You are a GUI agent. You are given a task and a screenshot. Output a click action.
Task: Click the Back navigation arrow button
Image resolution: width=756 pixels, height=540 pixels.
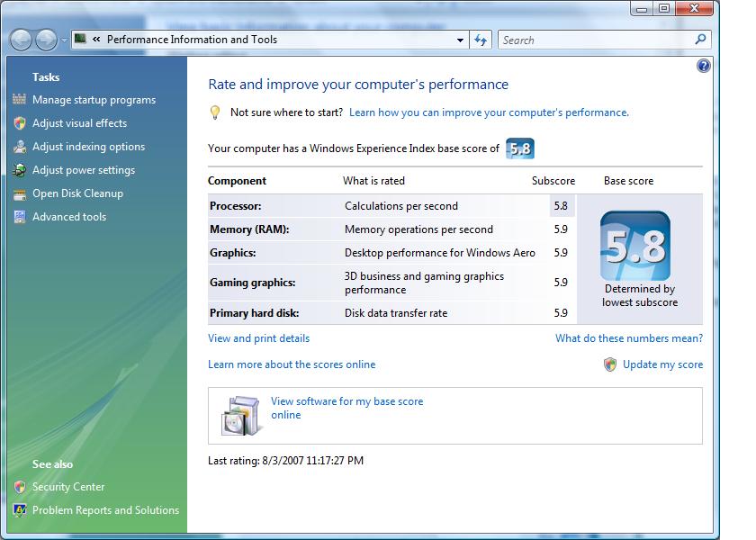[x=21, y=40]
